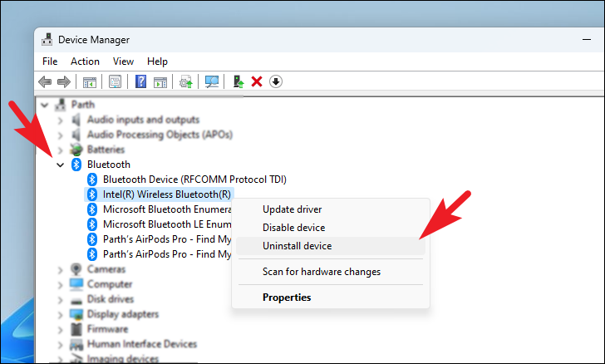Select the Firmware label
Image resolution: width=605 pixels, height=364 pixels.
[107, 329]
